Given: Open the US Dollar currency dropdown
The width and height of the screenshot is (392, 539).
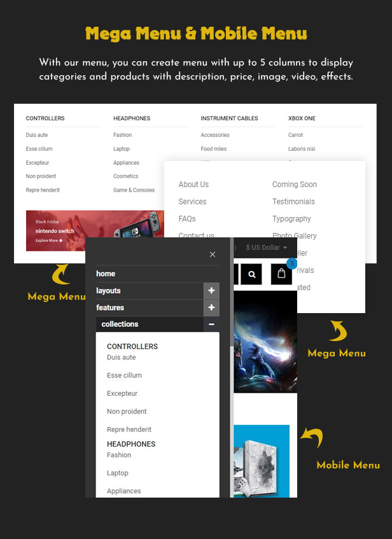Looking at the screenshot, I should tap(266, 248).
